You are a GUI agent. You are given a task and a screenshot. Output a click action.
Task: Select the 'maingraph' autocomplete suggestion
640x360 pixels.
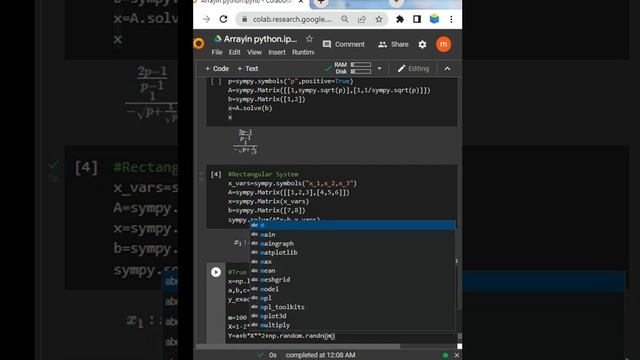pos(353,243)
